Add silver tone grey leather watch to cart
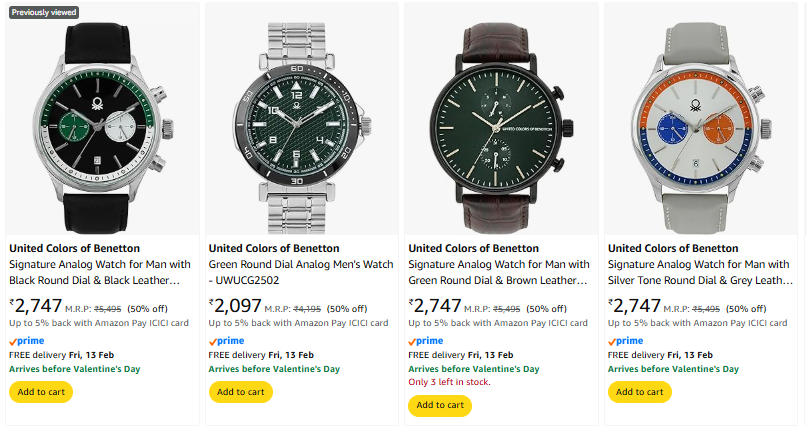This screenshot has height=428, width=807. [640, 392]
